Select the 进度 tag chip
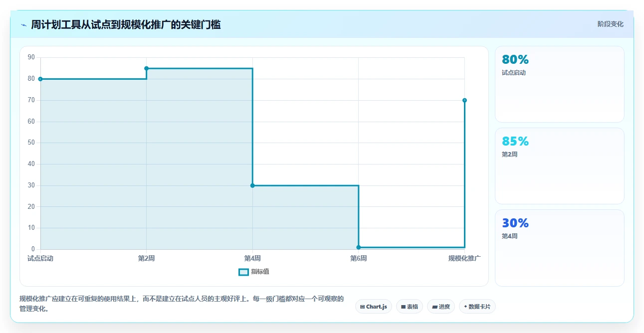 click(441, 307)
